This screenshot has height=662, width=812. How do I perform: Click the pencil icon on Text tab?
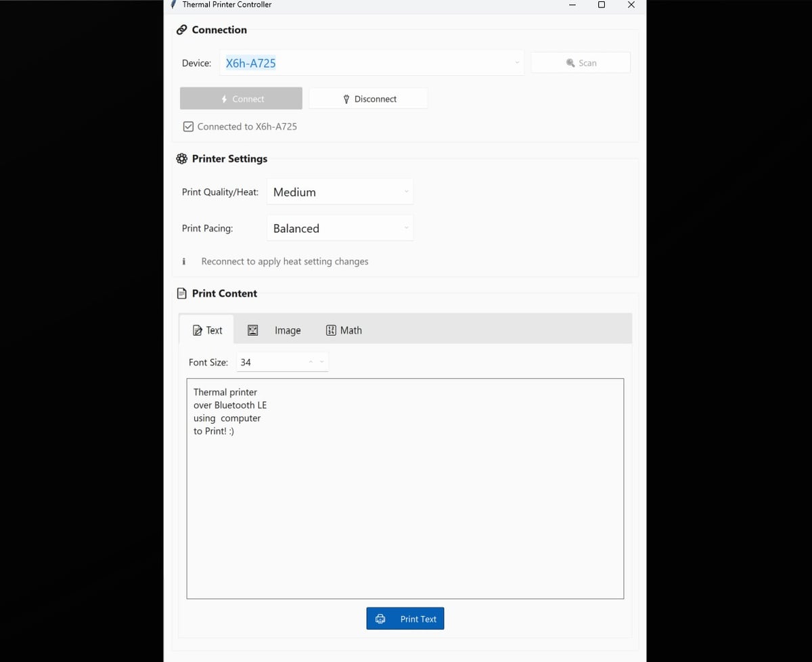click(x=197, y=330)
